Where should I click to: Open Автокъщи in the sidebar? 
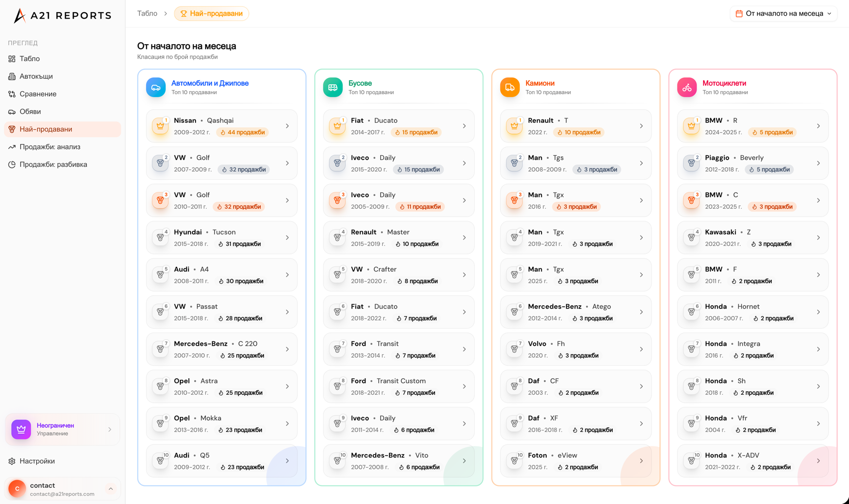click(36, 76)
